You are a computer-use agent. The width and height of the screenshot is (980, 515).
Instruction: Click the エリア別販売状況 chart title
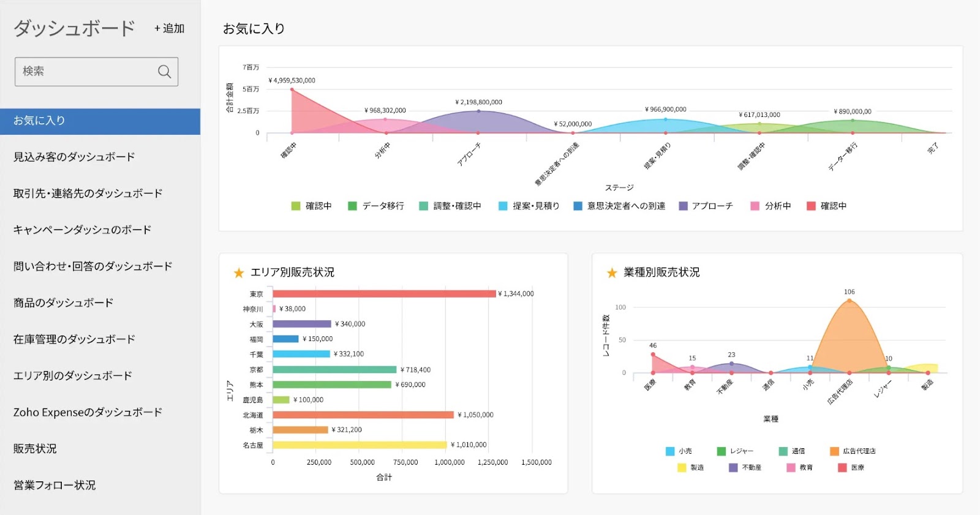(x=293, y=273)
